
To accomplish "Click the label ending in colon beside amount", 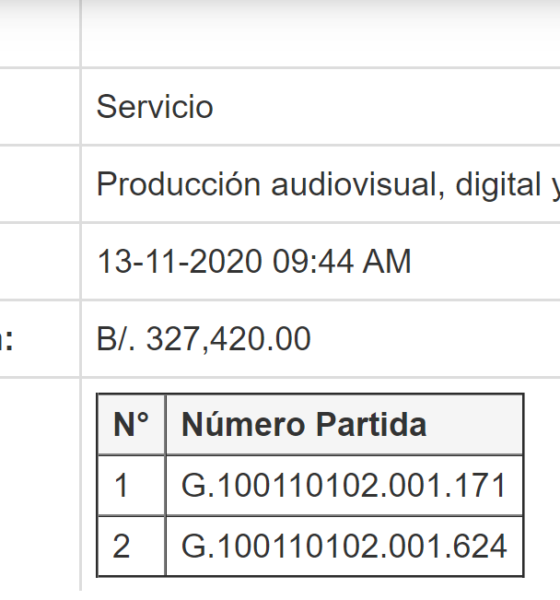I will click(7, 340).
